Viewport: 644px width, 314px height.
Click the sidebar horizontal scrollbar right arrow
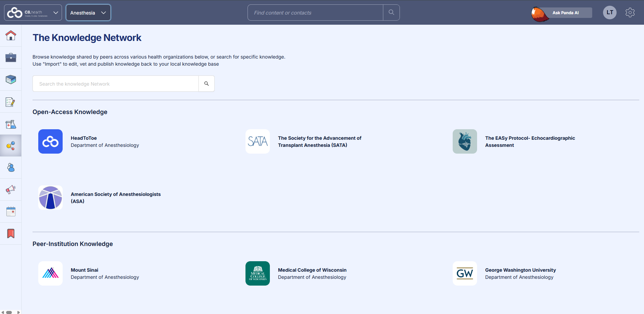click(18, 312)
